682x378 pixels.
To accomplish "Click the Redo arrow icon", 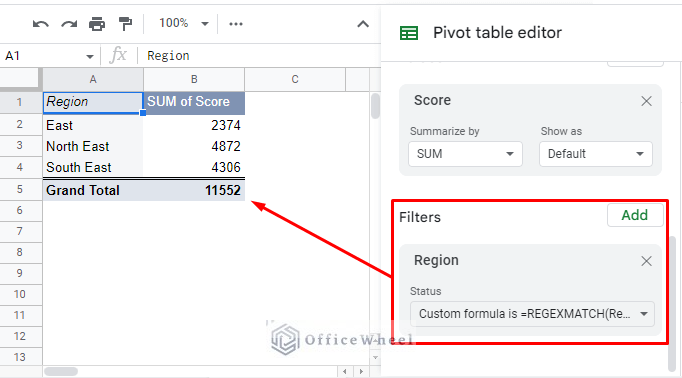I will [x=69, y=24].
